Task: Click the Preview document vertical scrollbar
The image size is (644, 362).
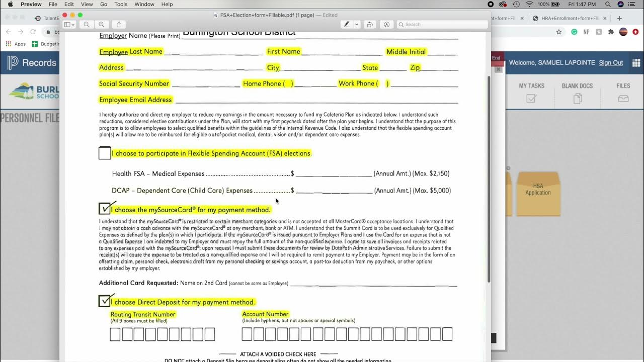Action: 489,178
